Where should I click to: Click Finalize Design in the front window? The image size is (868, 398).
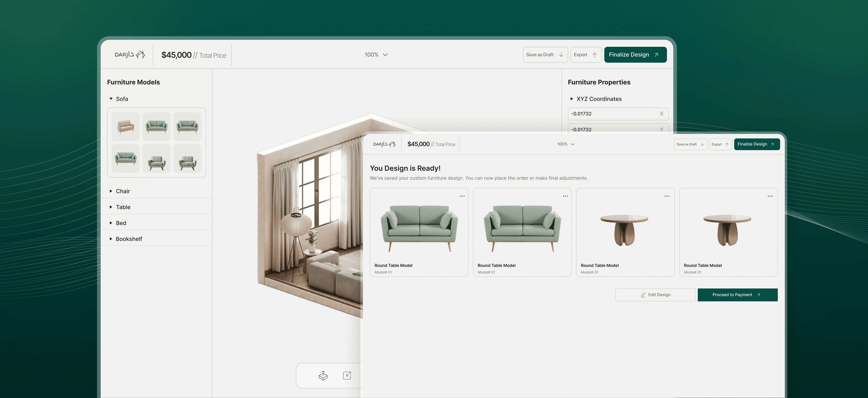[x=757, y=144]
